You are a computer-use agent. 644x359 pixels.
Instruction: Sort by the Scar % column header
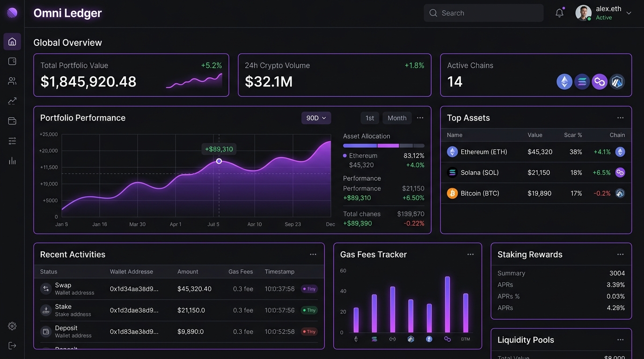pos(573,135)
